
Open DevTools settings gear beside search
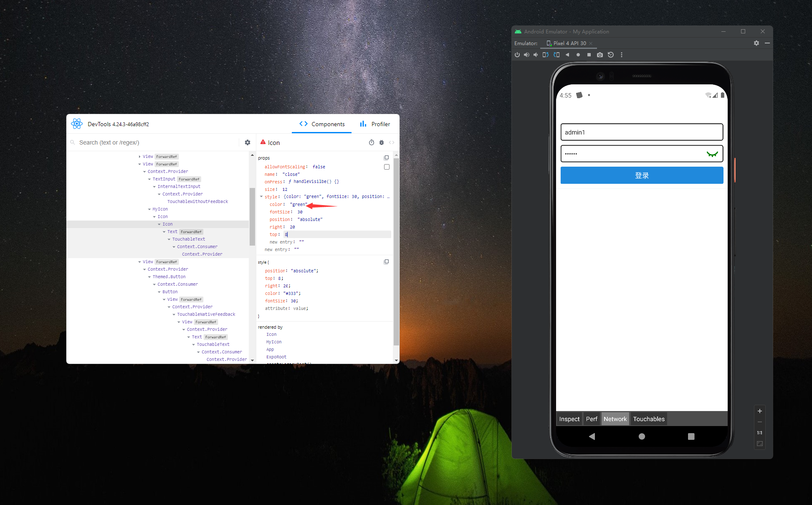click(248, 142)
